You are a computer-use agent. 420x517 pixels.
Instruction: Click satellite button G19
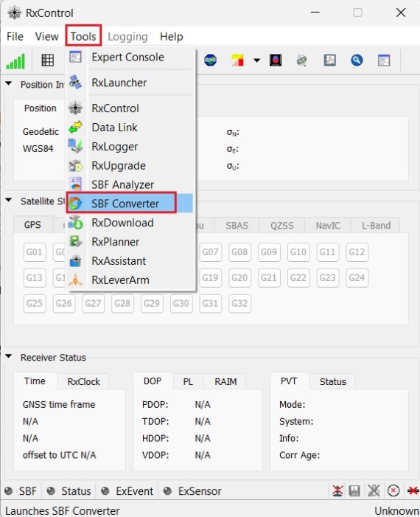click(210, 278)
